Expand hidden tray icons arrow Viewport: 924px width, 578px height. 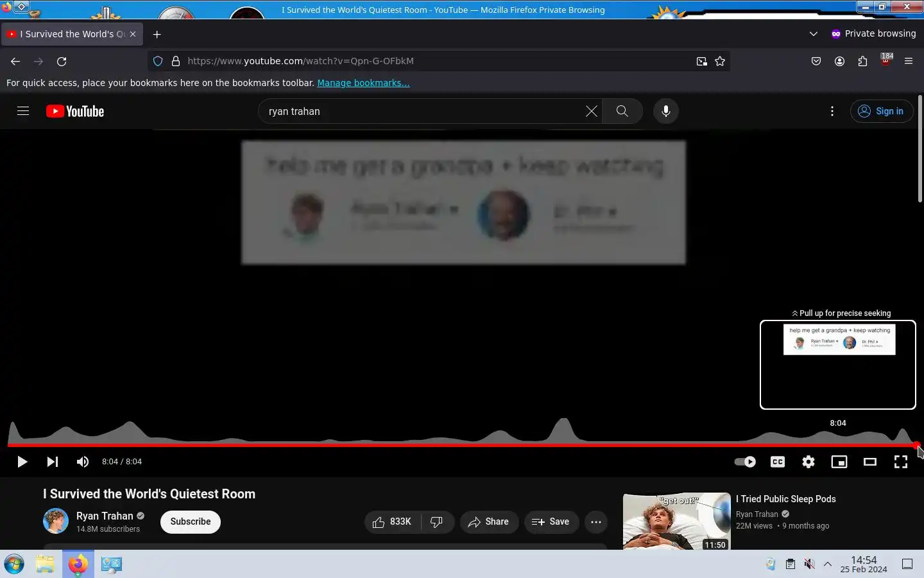[828, 564]
